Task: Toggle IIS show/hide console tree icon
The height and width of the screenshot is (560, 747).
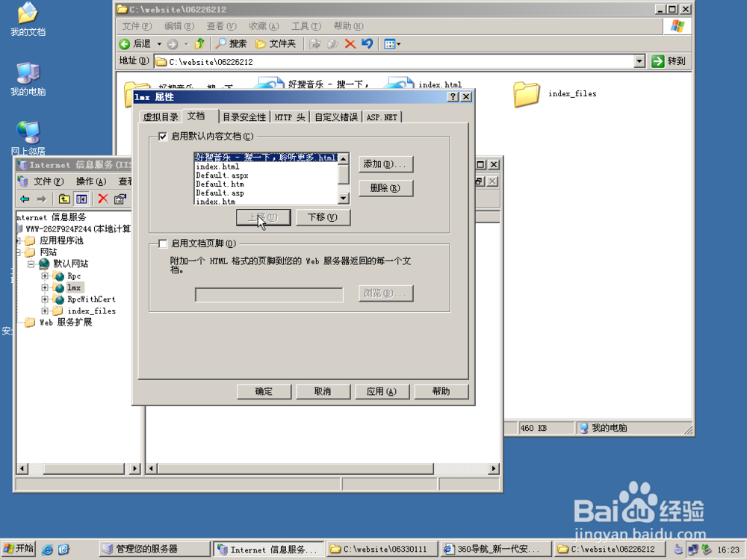Action: tap(81, 199)
